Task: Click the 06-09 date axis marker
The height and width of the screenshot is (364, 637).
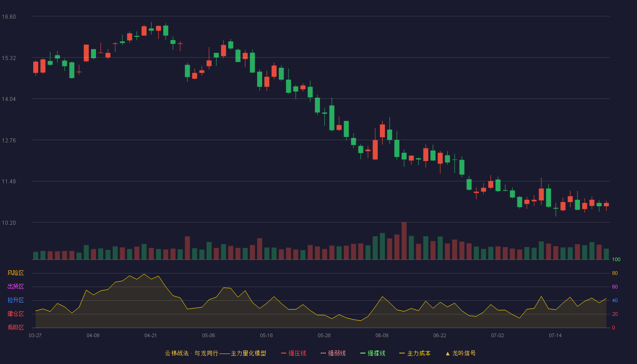Action: tap(382, 335)
